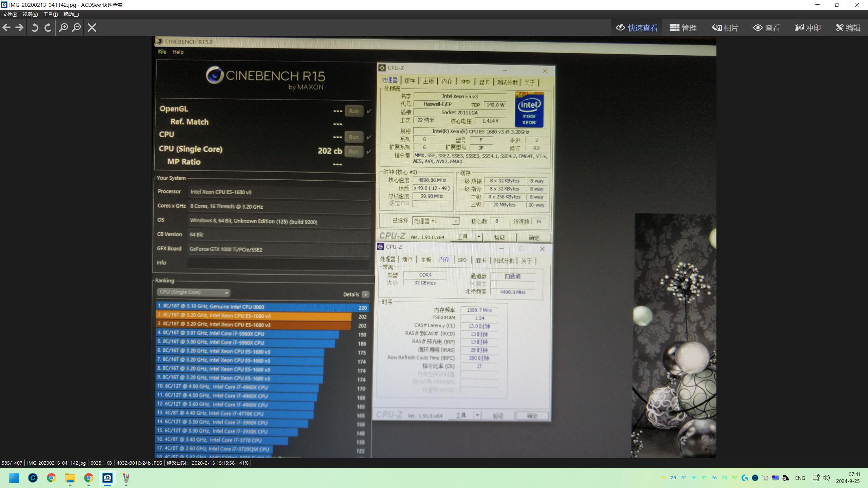Open the Chrome icon right of File Explorer
Screen dimensions: 868x488
[89, 478]
